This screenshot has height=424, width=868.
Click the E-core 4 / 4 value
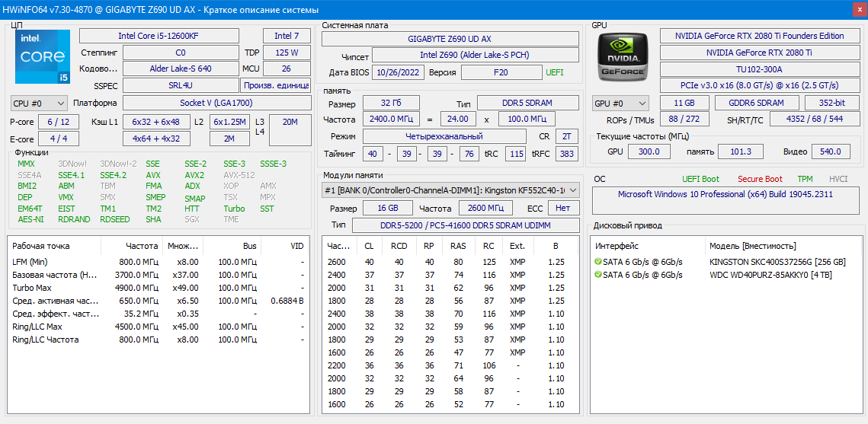[x=57, y=139]
